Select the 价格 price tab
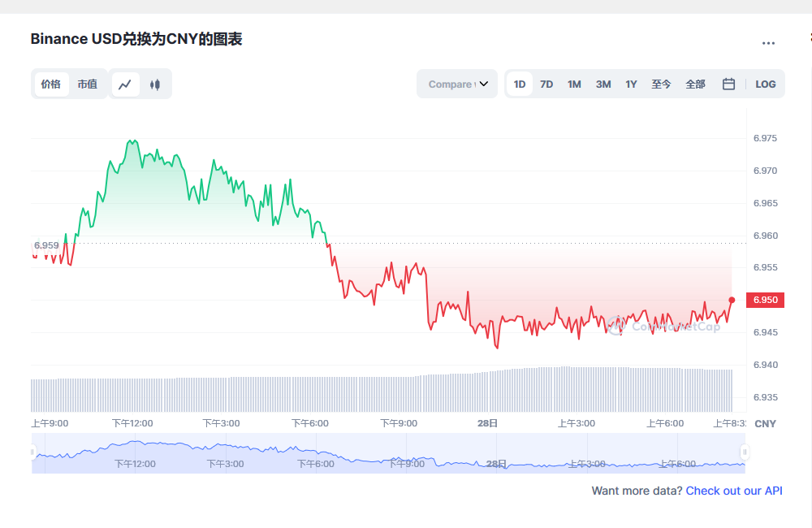Screen dimensions: 812x528 tap(51, 84)
